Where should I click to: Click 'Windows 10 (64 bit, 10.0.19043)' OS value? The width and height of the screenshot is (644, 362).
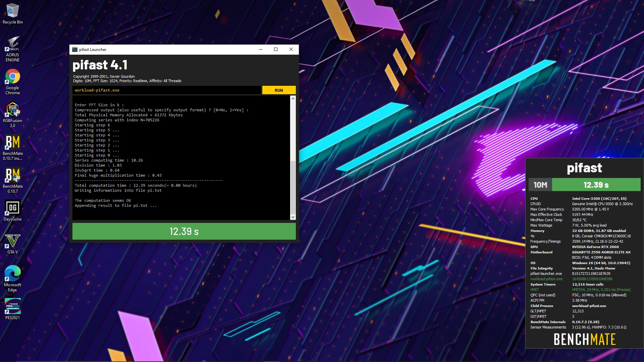(x=601, y=263)
